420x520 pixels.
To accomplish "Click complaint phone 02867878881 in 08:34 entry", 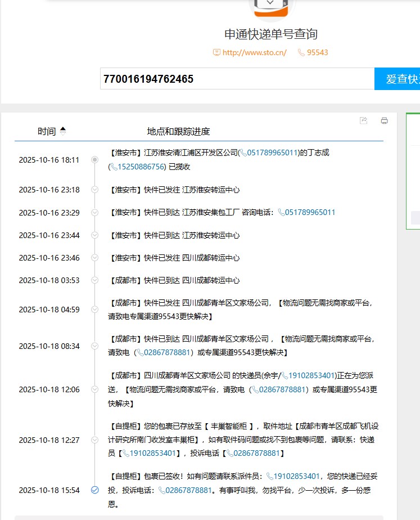I will pos(166,352).
